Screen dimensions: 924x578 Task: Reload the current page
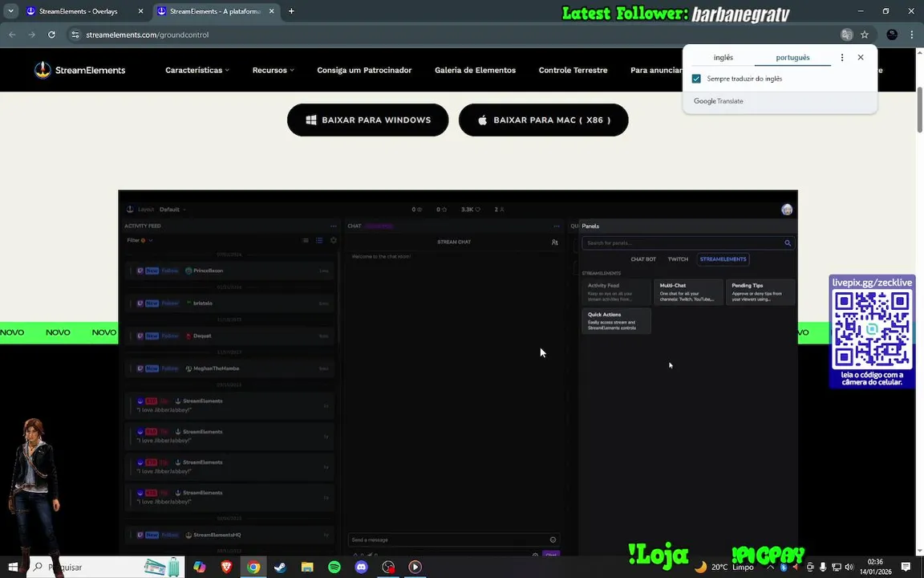(x=52, y=35)
